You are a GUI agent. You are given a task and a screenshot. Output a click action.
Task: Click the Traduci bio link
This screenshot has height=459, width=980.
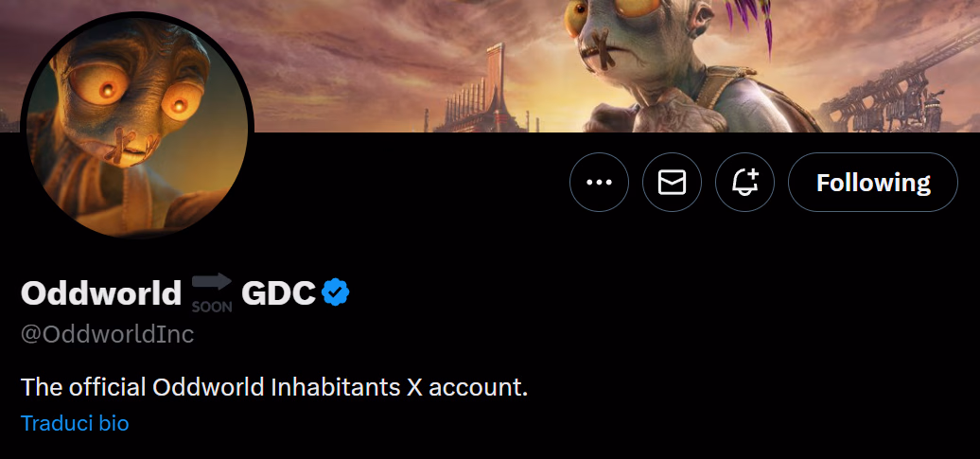pyautogui.click(x=75, y=423)
